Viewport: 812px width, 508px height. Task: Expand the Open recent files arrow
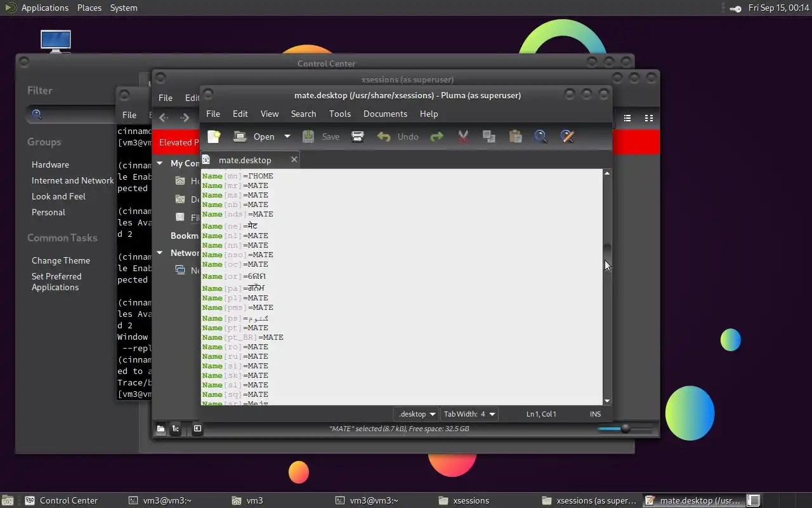pos(287,137)
